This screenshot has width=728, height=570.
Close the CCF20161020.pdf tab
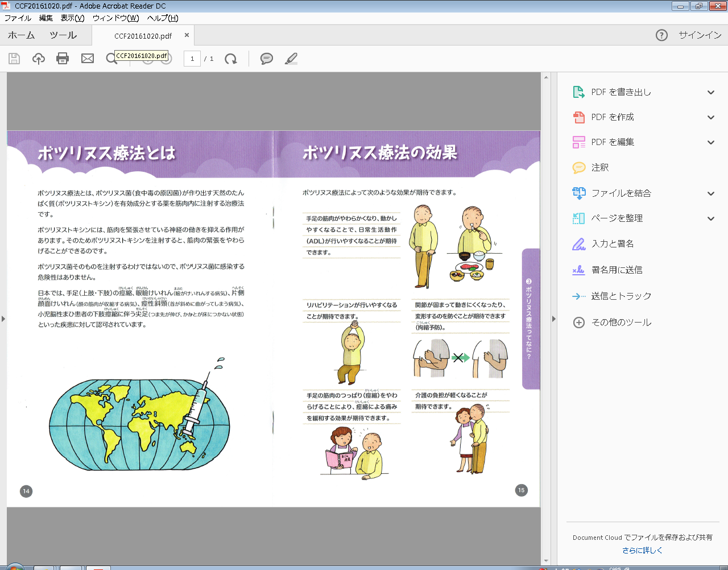tap(187, 35)
